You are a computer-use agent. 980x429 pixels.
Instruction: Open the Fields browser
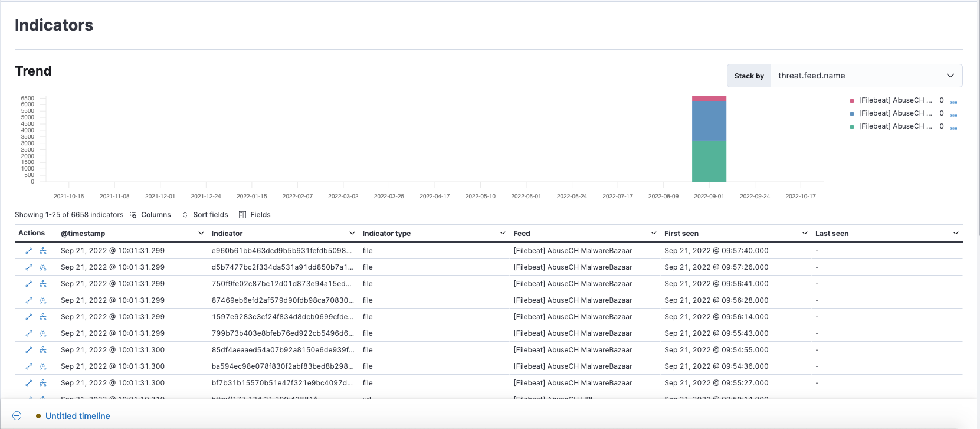(x=255, y=215)
